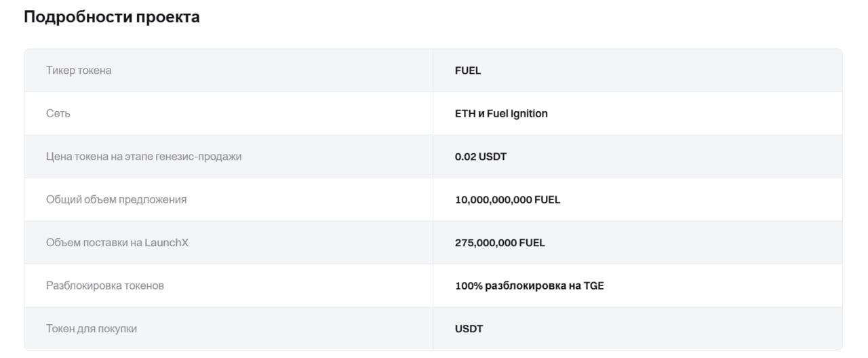The height and width of the screenshot is (358, 868).
Task: Select 'Объем поставки на LaunchX' label
Action: [x=117, y=242]
